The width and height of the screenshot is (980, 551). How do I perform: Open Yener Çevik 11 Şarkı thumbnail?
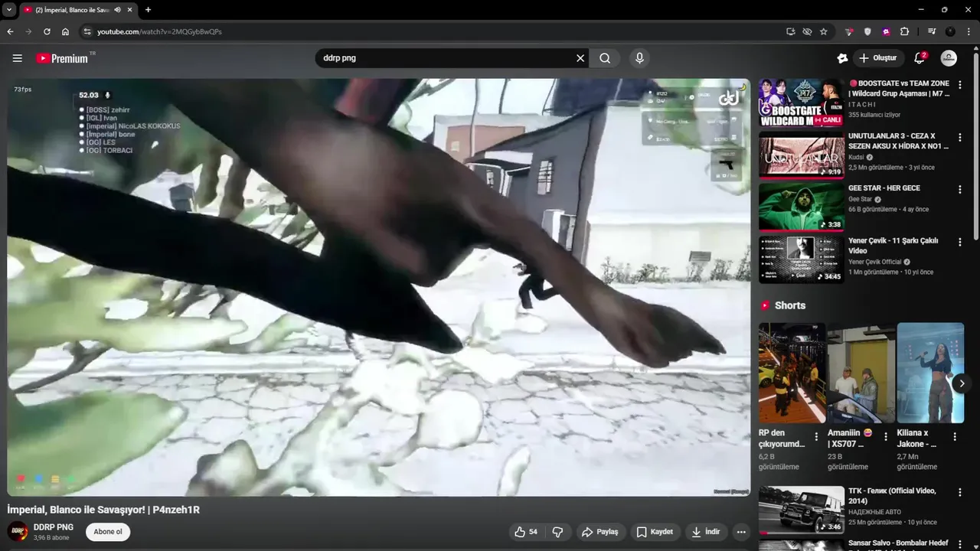[x=802, y=259]
